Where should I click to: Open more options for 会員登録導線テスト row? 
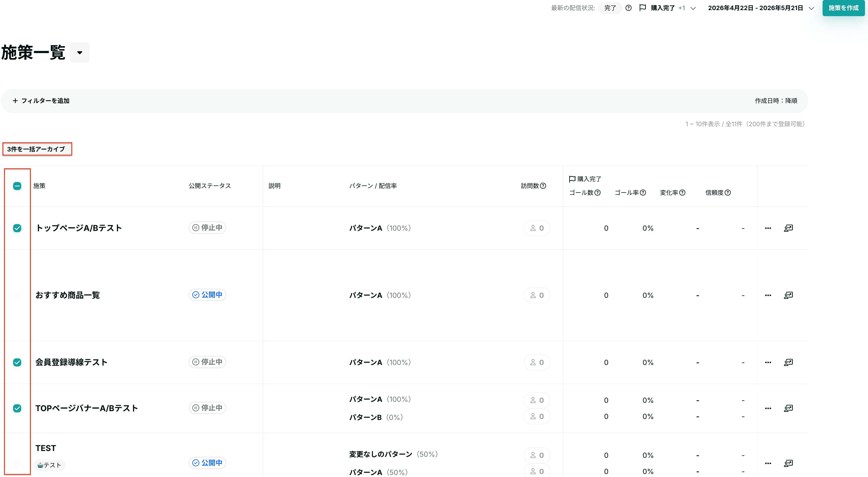(x=768, y=362)
